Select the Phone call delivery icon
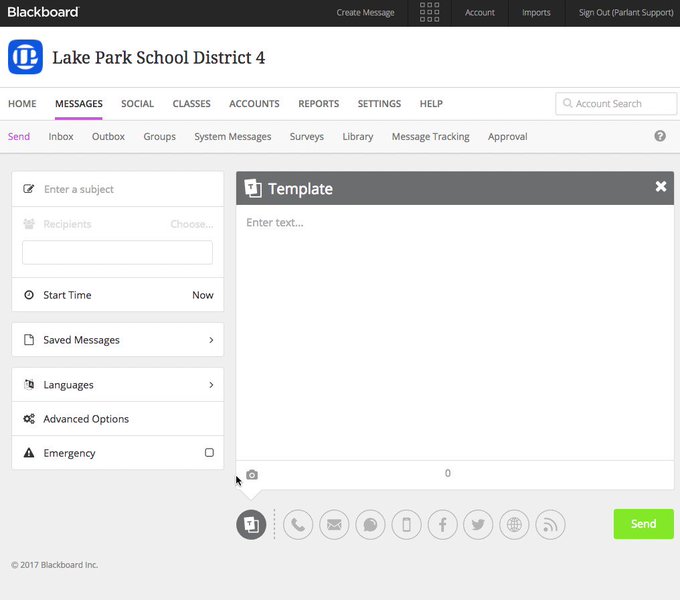Screen dimensions: 680x600 pos(298,525)
